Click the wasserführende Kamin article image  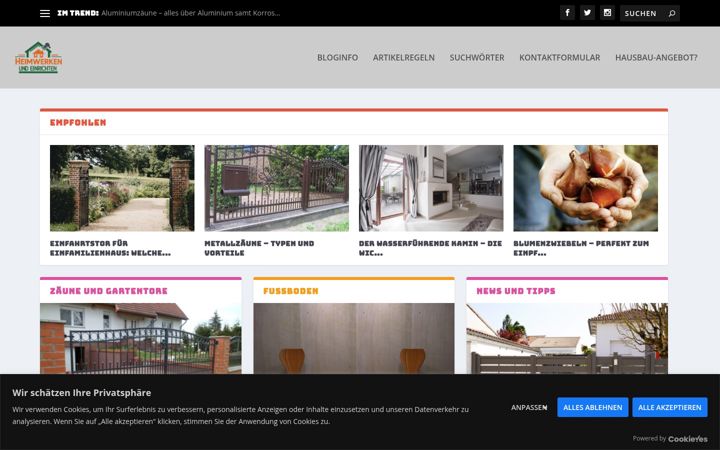pyautogui.click(x=431, y=188)
